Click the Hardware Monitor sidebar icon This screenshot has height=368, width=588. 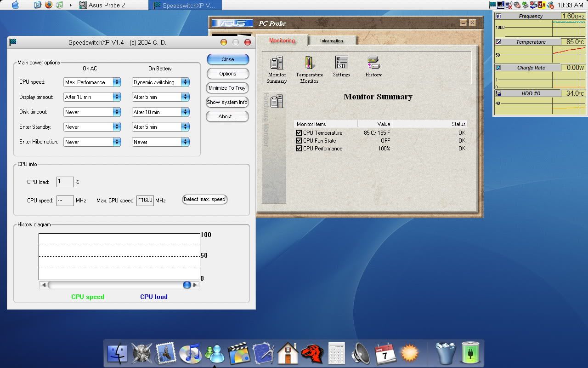(x=277, y=102)
